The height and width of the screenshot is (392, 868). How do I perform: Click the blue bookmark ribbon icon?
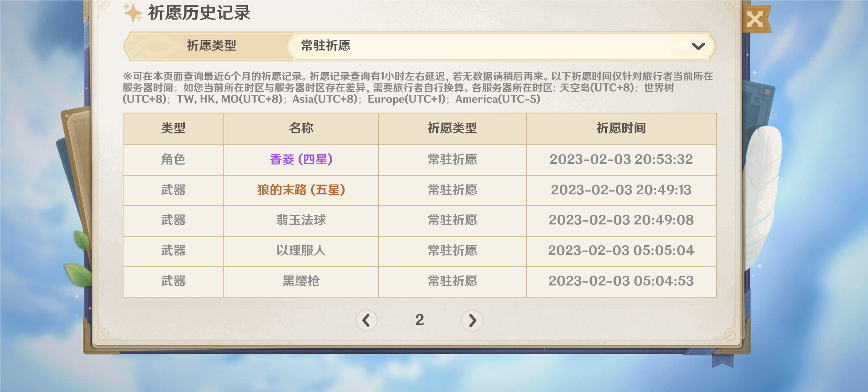[x=723, y=360]
